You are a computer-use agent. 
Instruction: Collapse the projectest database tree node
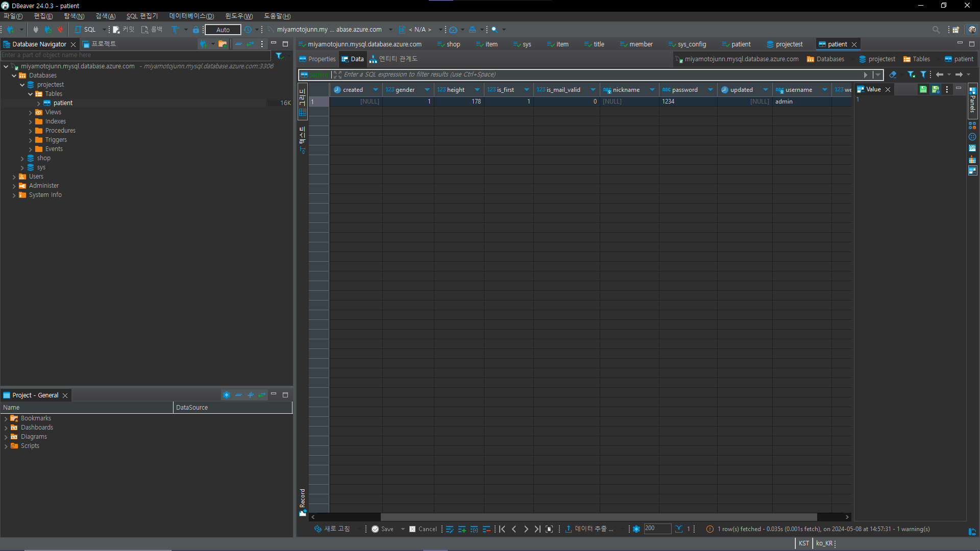(22, 85)
